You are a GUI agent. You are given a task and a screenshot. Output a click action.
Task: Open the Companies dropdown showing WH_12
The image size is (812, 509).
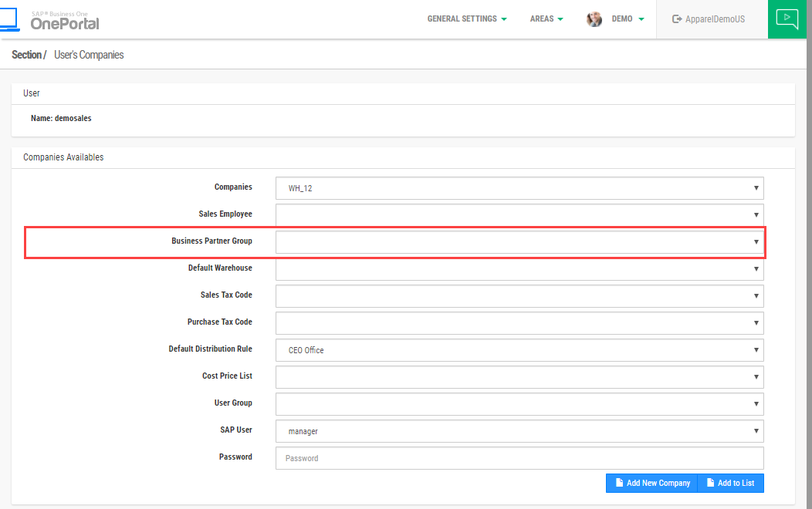pyautogui.click(x=519, y=188)
